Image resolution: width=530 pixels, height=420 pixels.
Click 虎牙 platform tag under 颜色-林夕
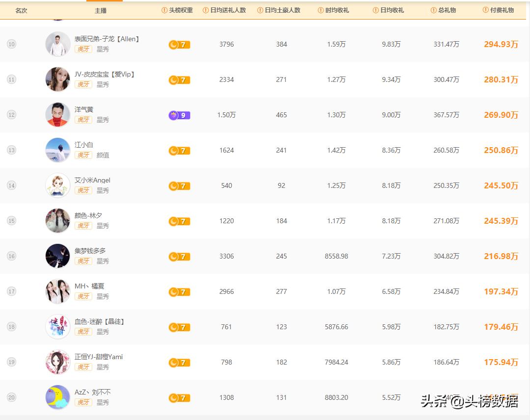(x=83, y=226)
